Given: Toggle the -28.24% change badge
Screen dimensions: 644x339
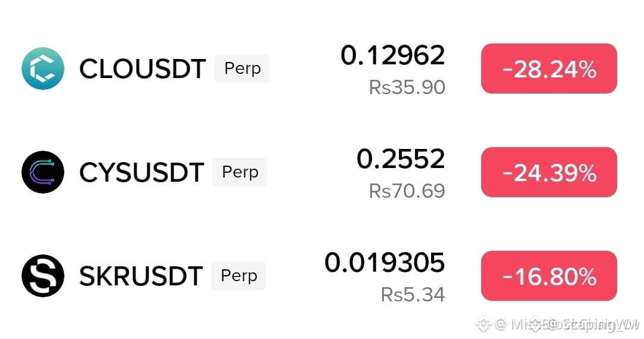Looking at the screenshot, I should coord(549,69).
